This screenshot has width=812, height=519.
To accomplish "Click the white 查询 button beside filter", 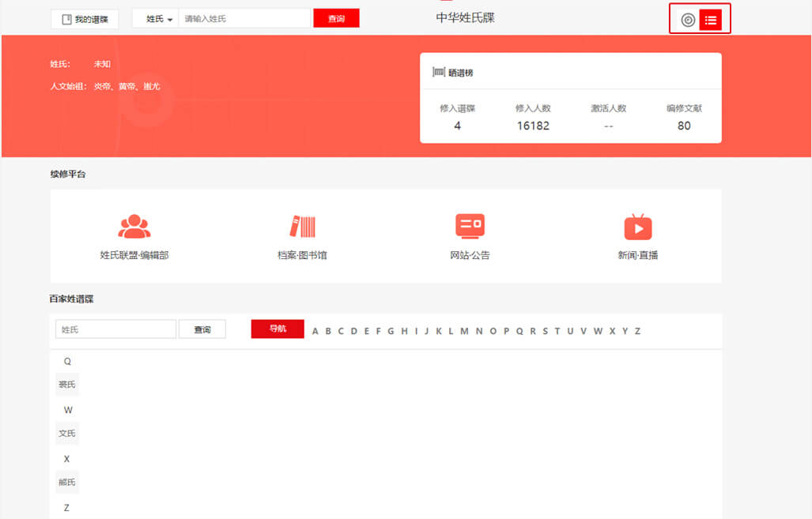I will pyautogui.click(x=202, y=329).
